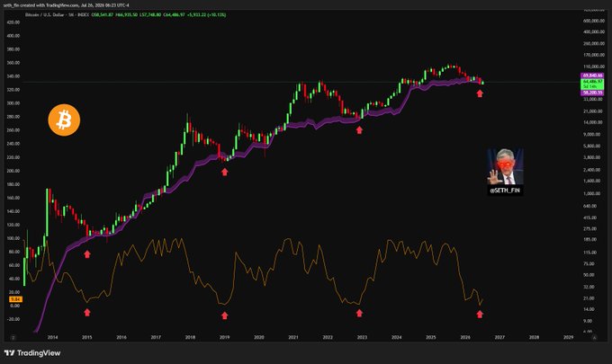Click the TradingView logo at bottom
Image resolution: width=612 pixels, height=364 pixels.
click(32, 353)
